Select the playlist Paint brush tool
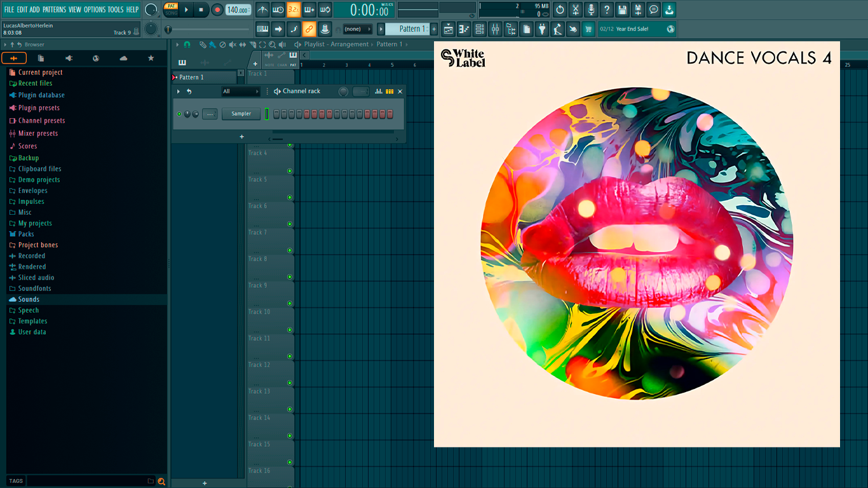 point(212,44)
